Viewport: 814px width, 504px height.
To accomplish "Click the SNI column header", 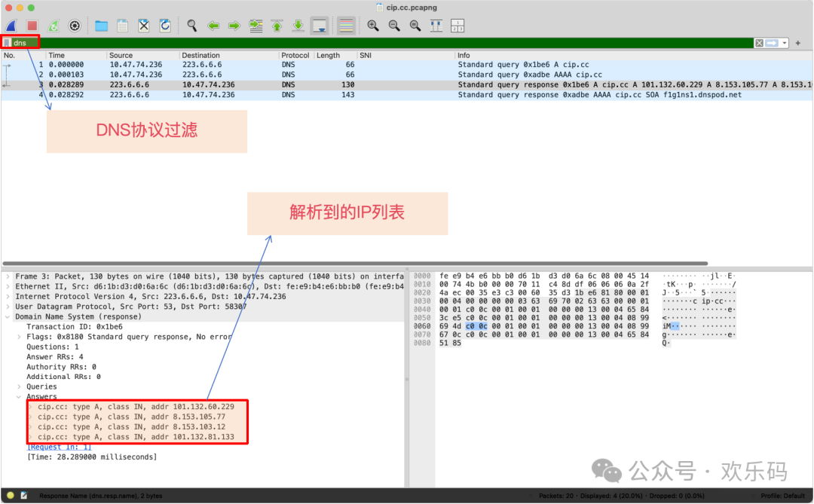I will click(x=405, y=55).
